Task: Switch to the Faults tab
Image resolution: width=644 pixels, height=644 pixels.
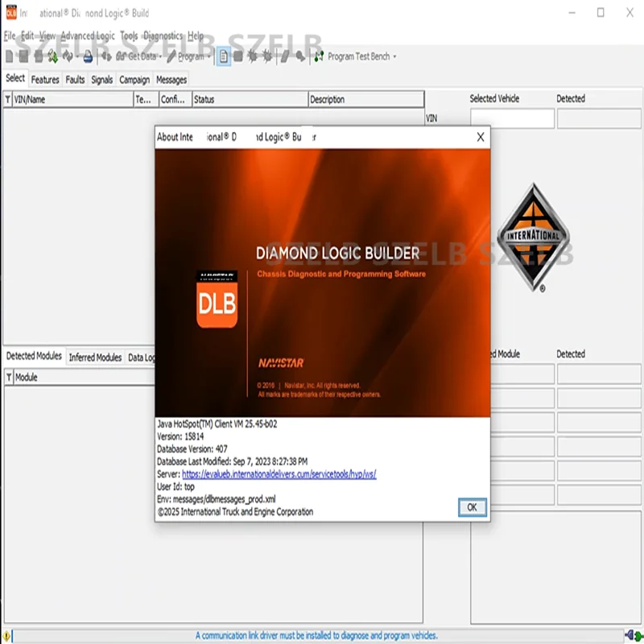Action: click(x=75, y=80)
